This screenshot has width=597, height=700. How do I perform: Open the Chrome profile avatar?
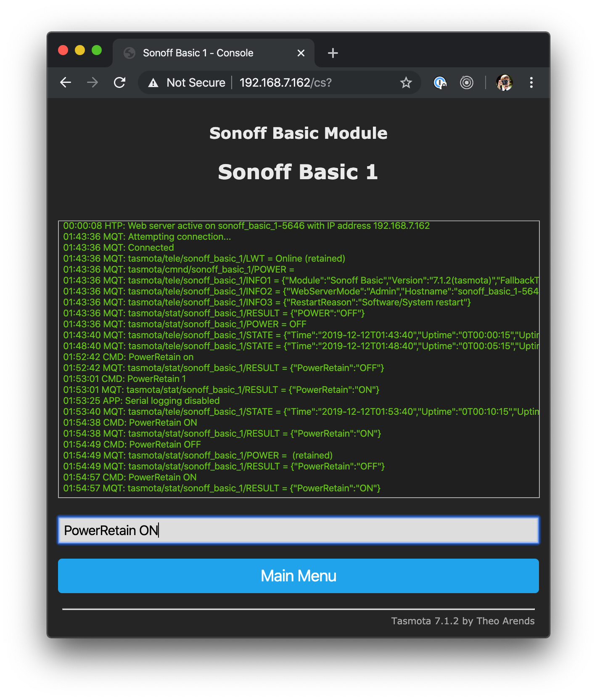pos(505,82)
